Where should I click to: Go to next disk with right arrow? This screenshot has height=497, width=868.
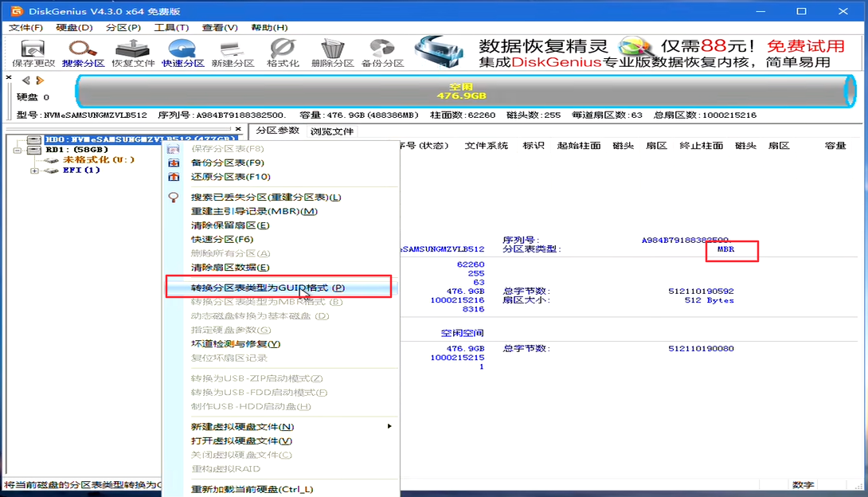(40, 80)
